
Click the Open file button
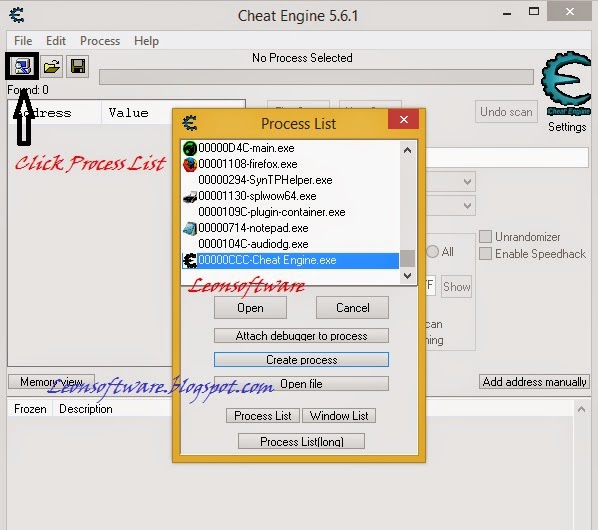click(301, 384)
